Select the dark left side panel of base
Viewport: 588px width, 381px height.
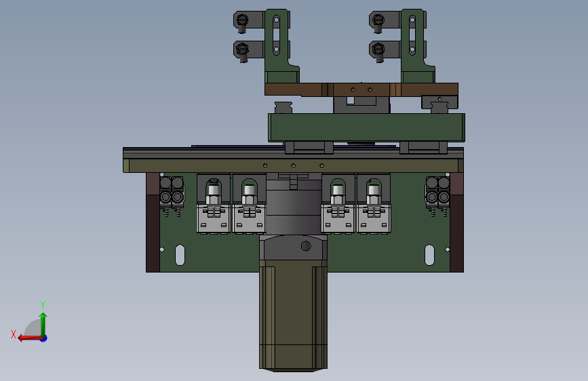(x=153, y=222)
